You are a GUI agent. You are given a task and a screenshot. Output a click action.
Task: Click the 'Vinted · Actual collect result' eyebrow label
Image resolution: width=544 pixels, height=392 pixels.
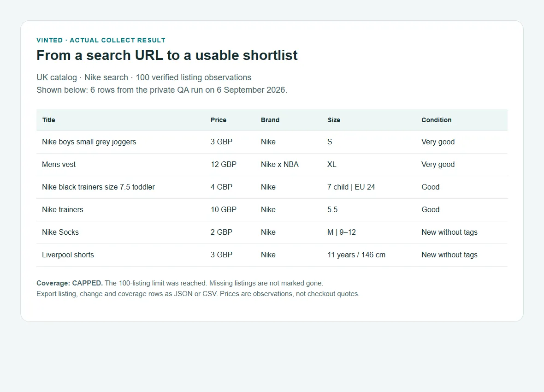(101, 40)
